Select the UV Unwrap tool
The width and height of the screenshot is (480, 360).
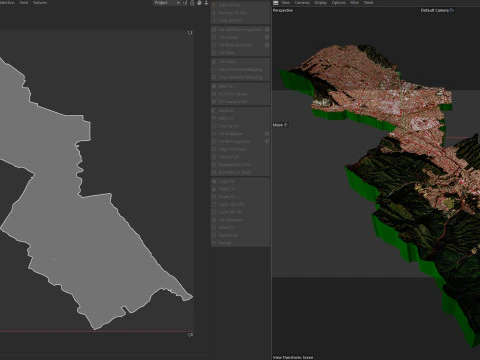(237, 37)
